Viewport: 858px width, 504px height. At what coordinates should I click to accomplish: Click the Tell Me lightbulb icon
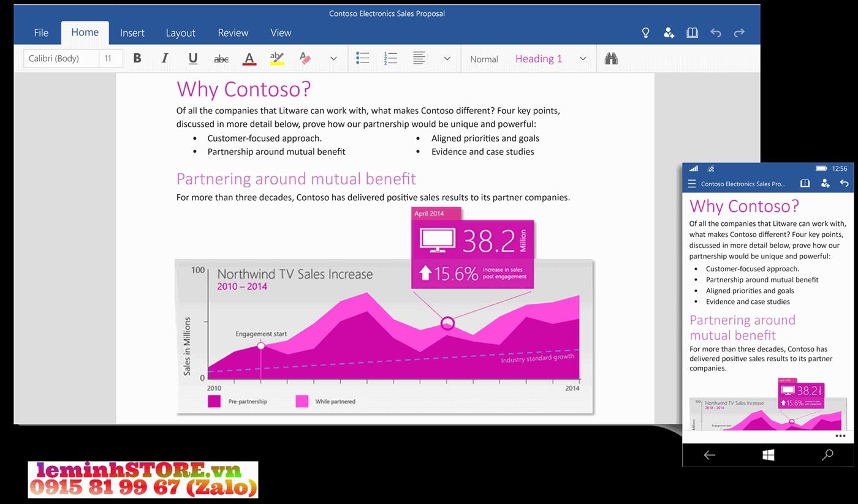point(645,33)
